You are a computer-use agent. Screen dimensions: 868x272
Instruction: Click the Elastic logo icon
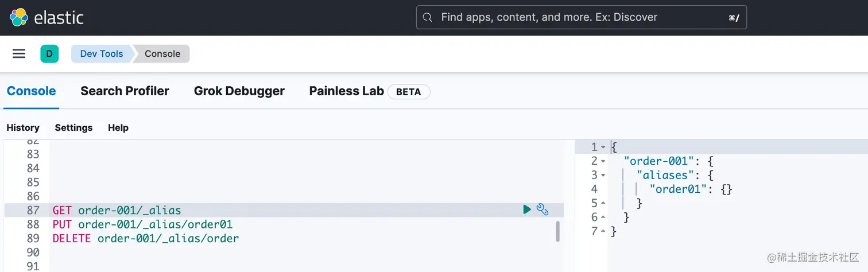tap(18, 17)
